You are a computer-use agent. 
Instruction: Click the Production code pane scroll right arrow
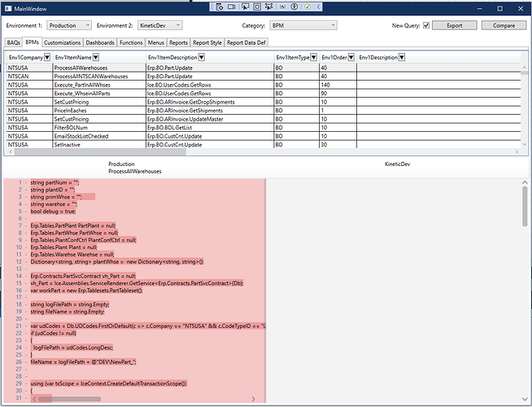pyautogui.click(x=253, y=399)
